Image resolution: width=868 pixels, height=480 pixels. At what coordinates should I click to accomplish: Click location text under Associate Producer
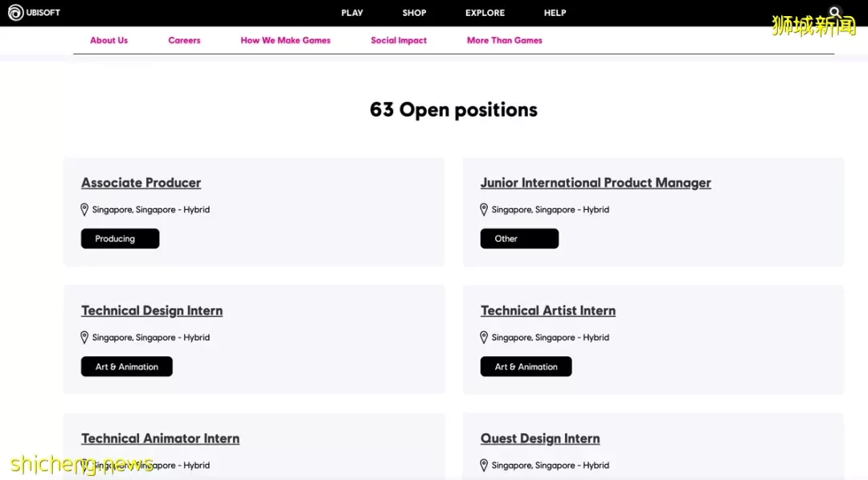[151, 209]
